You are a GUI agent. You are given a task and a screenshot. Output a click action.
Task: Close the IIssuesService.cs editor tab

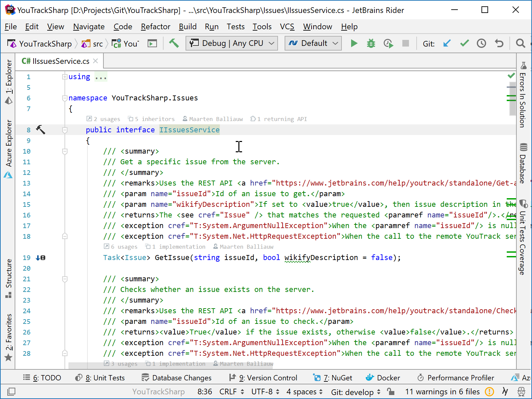pos(95,61)
